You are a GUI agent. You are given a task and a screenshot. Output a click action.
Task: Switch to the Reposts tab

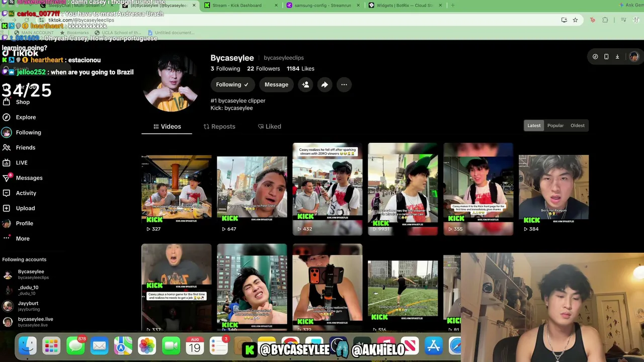point(219,127)
